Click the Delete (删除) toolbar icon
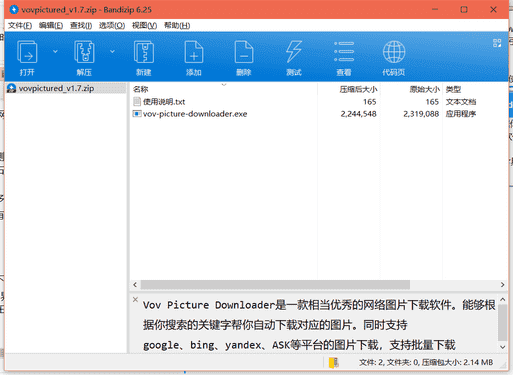Screen dimensions: 513x375 [244, 52]
